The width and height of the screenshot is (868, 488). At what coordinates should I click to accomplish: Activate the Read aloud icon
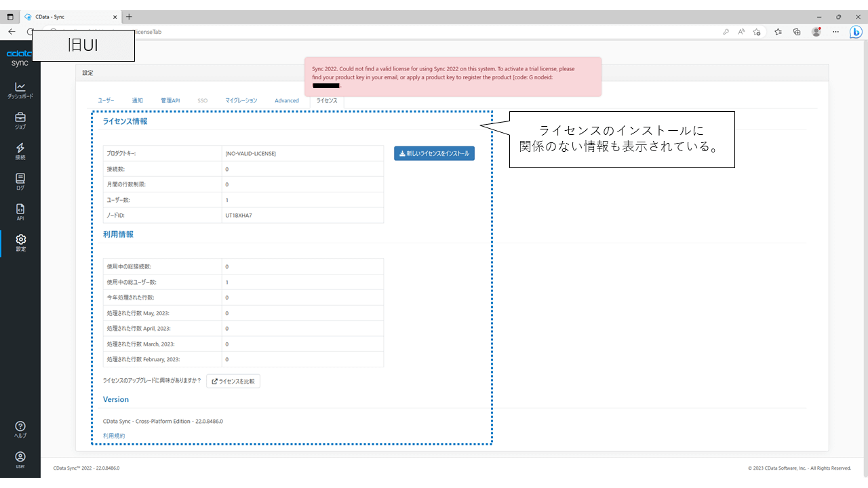(742, 32)
